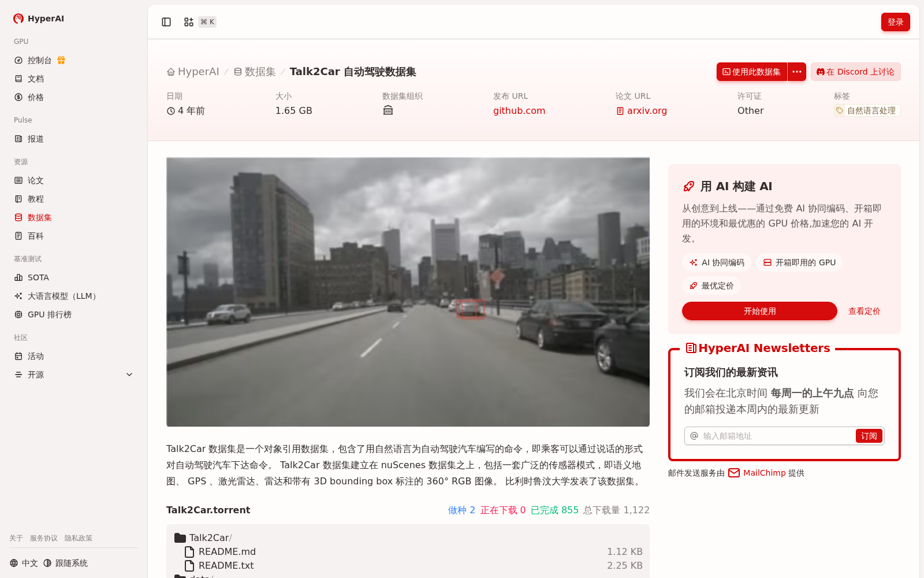This screenshot has width=924, height=578.
Task: Click the Talk2Car/ folder row
Action: 408,538
